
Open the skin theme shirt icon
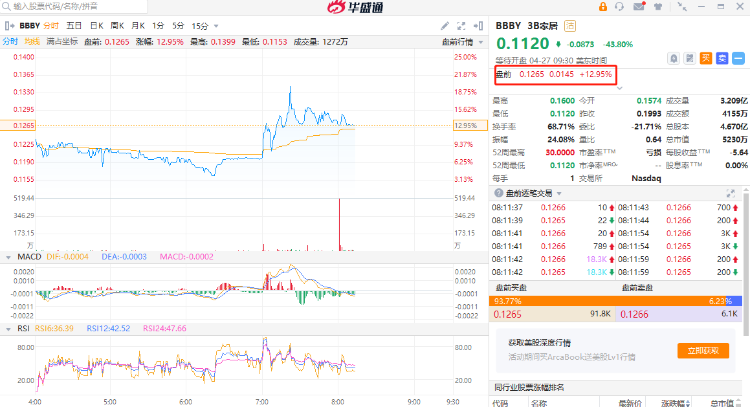click(658, 7)
